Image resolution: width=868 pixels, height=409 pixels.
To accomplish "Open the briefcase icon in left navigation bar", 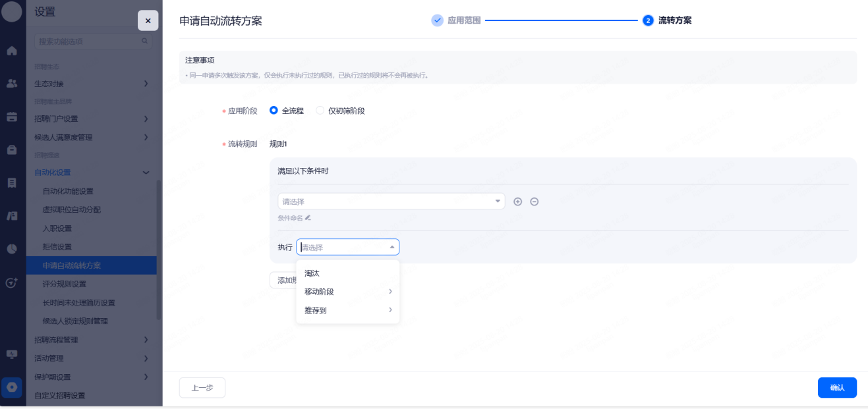I will 12,150.
